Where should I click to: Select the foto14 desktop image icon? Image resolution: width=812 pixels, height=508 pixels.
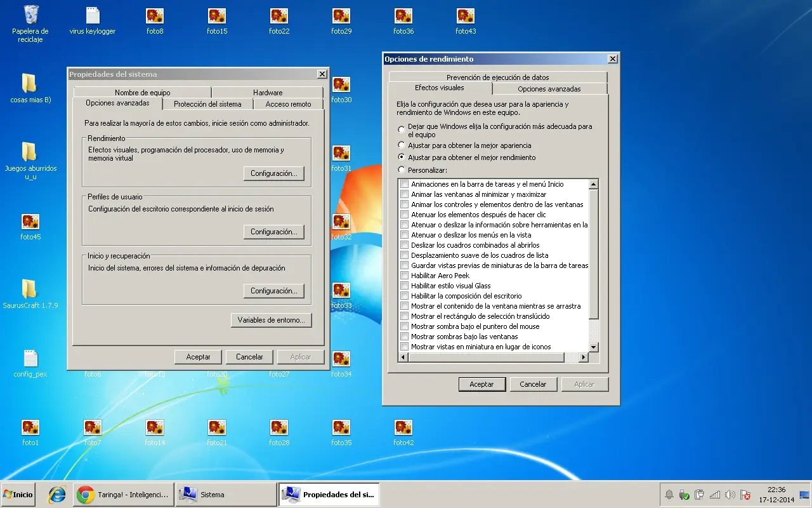[155, 427]
